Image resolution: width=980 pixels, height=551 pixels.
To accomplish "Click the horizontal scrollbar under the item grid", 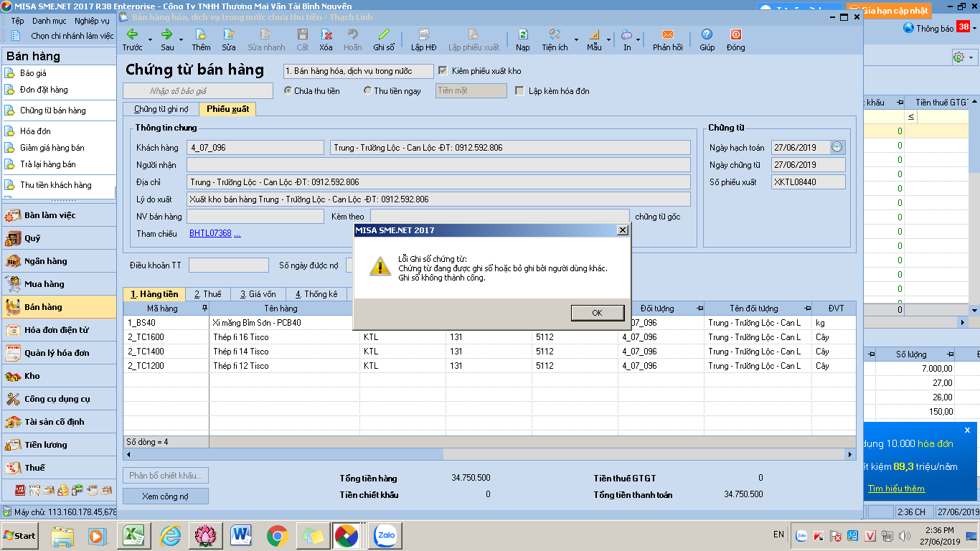I will pyautogui.click(x=490, y=454).
